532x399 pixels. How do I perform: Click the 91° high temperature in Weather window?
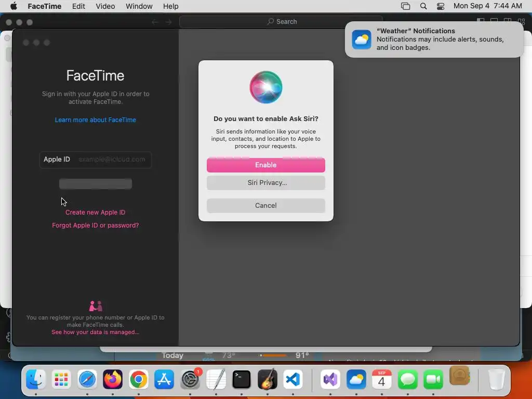302,355
